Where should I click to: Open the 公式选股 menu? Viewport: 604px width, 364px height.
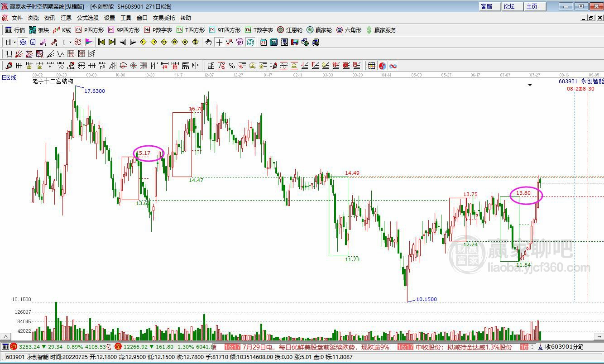tap(88, 18)
